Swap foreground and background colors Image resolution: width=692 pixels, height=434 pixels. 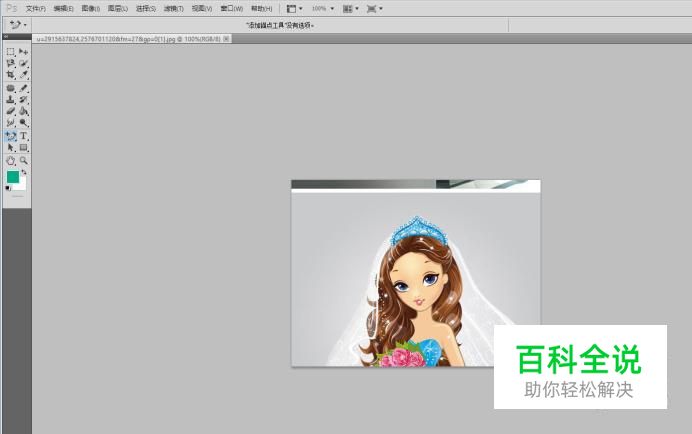pos(24,172)
